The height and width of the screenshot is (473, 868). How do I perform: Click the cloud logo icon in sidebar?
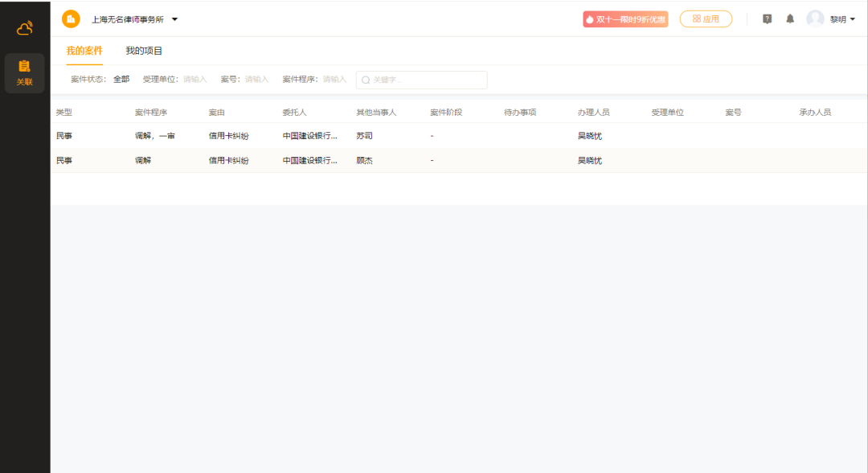(25, 29)
